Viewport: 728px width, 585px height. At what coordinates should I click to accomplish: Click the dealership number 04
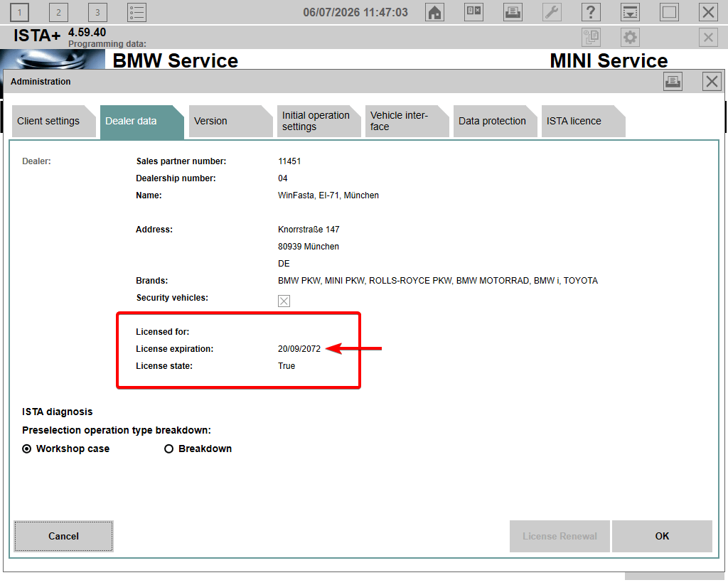pyautogui.click(x=282, y=178)
